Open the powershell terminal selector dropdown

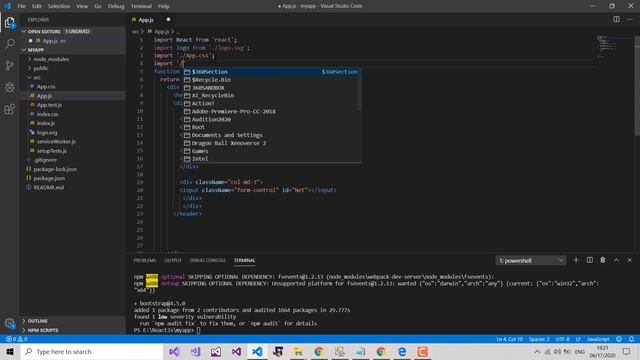(x=531, y=260)
